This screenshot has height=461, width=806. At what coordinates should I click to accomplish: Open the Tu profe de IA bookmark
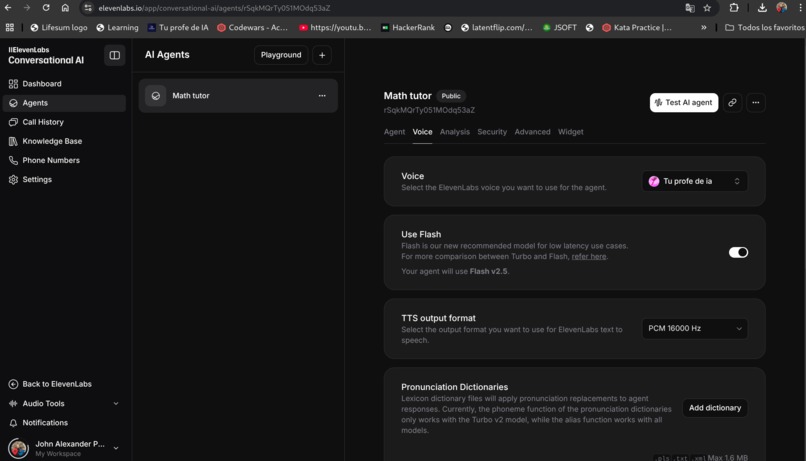[x=178, y=28]
